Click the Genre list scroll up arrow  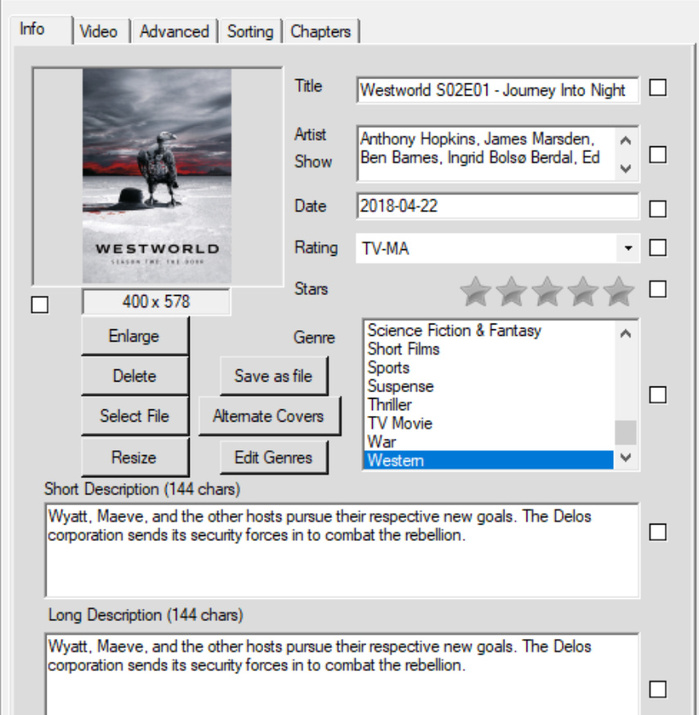coord(626,334)
